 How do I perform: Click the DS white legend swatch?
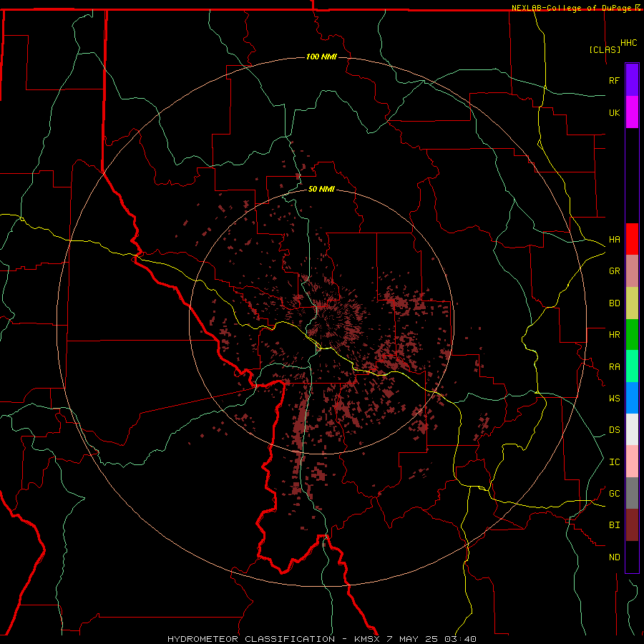[x=632, y=429]
